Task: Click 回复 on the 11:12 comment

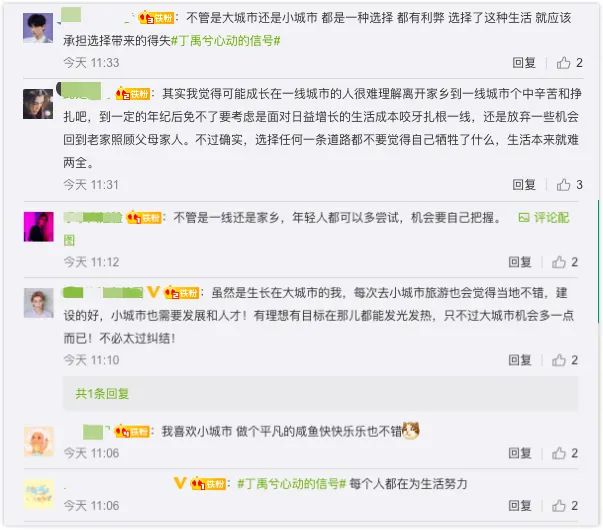Action: click(x=520, y=262)
